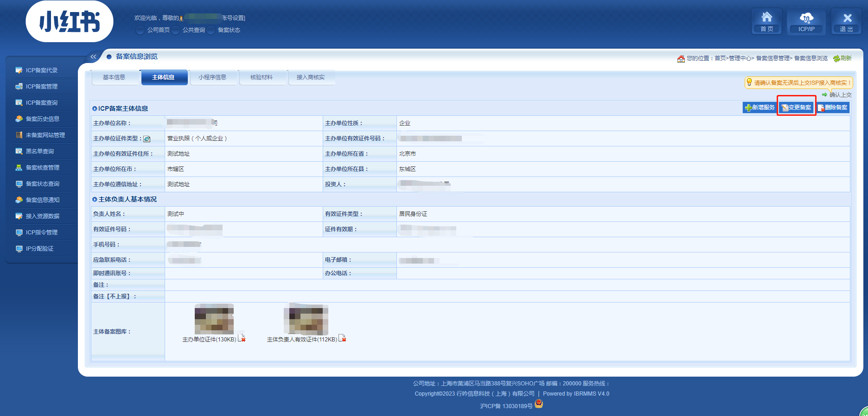
Task: Click the 未备案网站管理 sidebar icon
Action: tap(19, 135)
